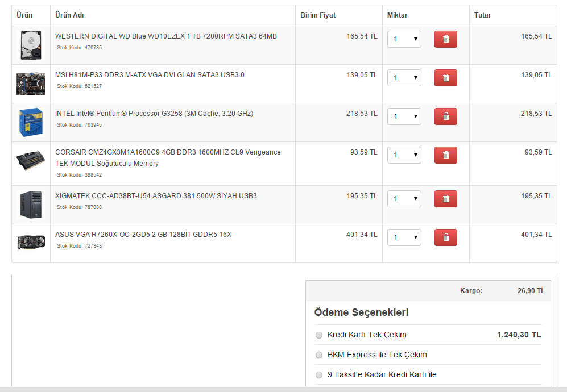Screen dimensions: 567x392
Task: Open quantity dropdown for Western Digital WD Blue
Action: tap(404, 39)
